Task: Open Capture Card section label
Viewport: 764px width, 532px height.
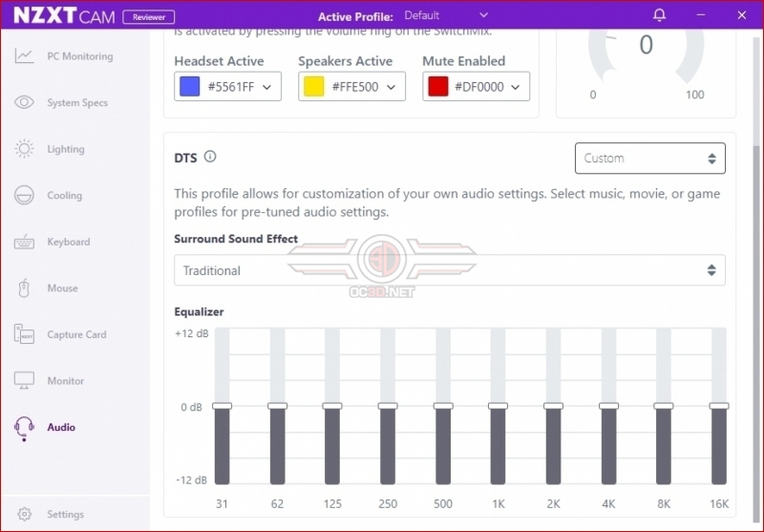Action: pyautogui.click(x=76, y=334)
